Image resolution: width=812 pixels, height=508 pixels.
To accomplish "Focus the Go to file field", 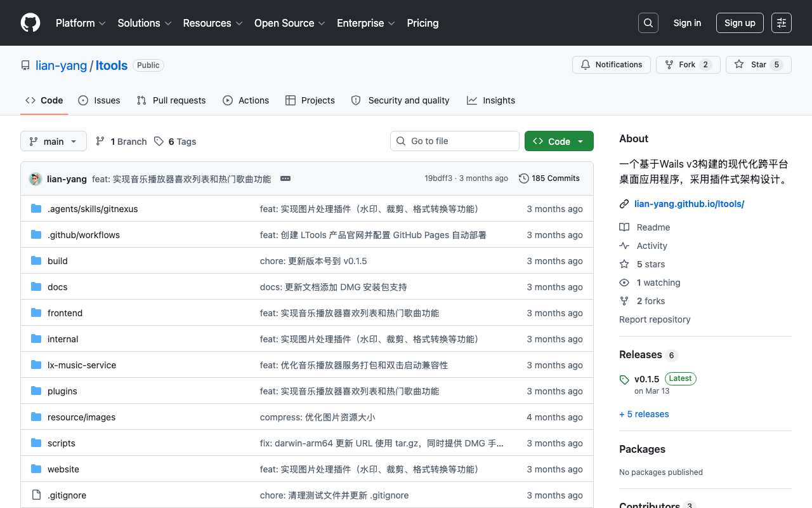I will pyautogui.click(x=455, y=141).
